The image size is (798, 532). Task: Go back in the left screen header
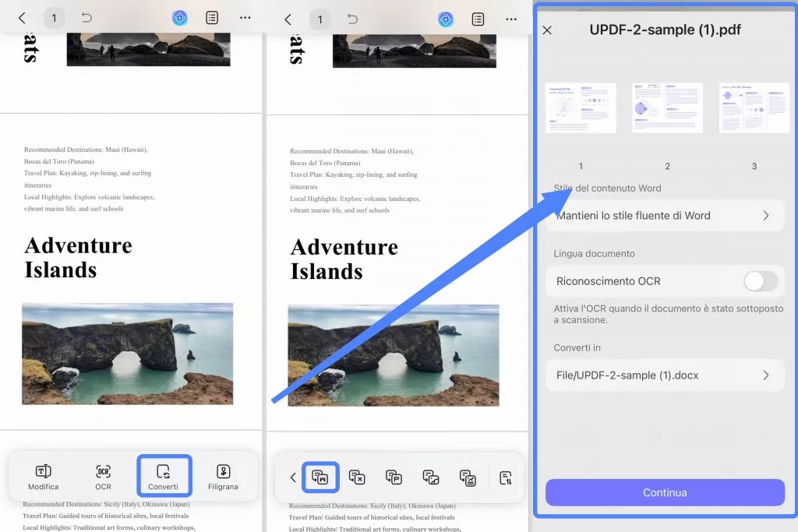(22, 19)
